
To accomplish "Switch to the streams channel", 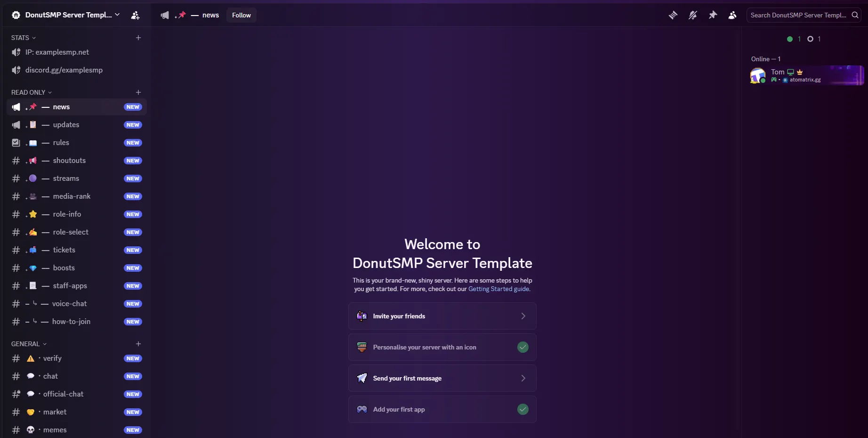I will (77, 178).
